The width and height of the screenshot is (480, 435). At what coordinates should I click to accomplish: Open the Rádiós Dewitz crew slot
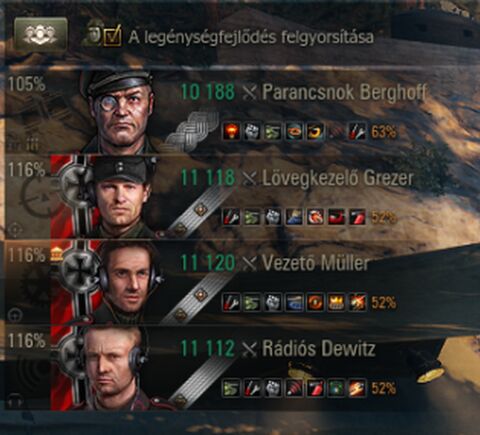[240, 368]
